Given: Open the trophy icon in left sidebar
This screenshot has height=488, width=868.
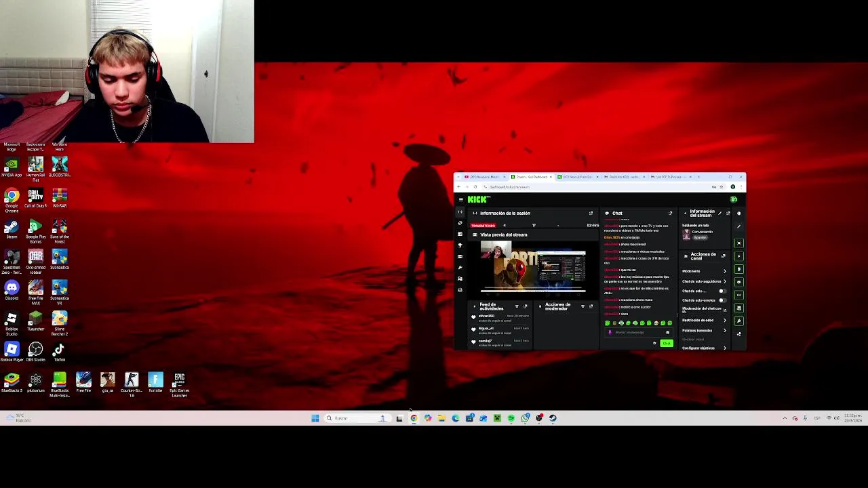Looking at the screenshot, I should (460, 245).
